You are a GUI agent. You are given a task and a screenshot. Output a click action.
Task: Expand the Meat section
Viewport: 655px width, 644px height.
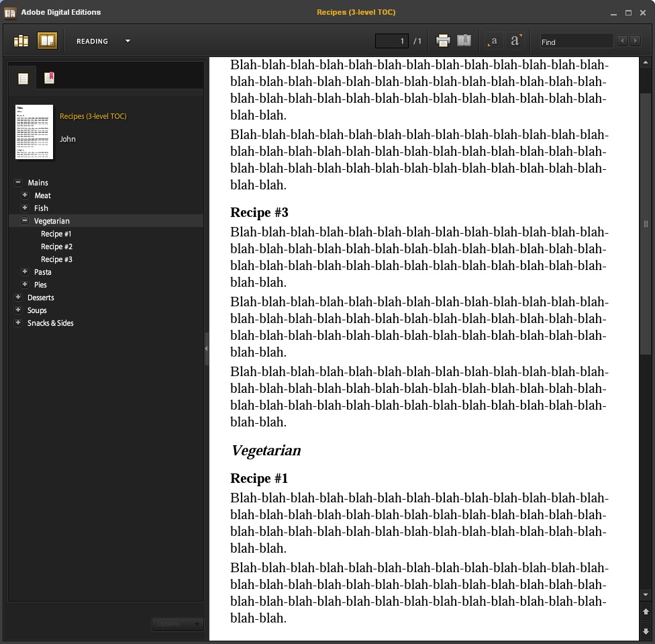click(25, 195)
